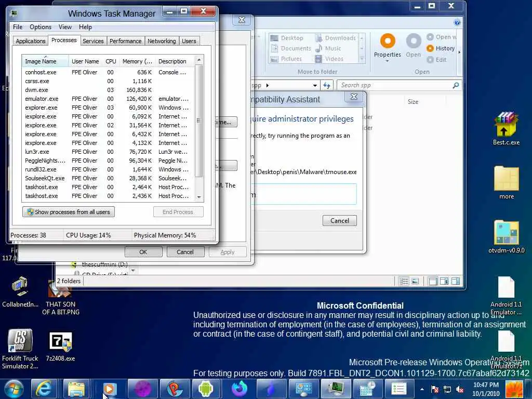Switch to the Performance tab
This screenshot has height=399, width=532.
coord(125,41)
